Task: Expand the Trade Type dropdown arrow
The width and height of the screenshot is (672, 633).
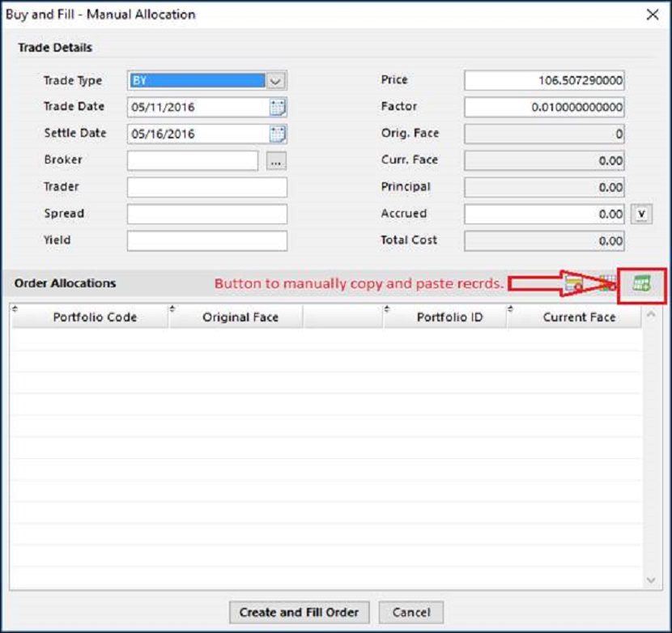Action: [275, 81]
